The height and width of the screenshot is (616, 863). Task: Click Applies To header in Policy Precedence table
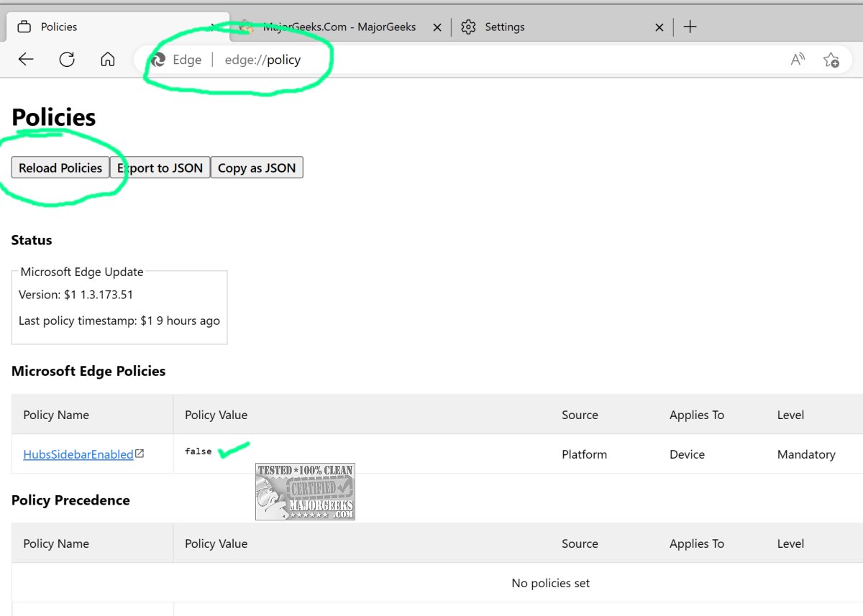(697, 543)
